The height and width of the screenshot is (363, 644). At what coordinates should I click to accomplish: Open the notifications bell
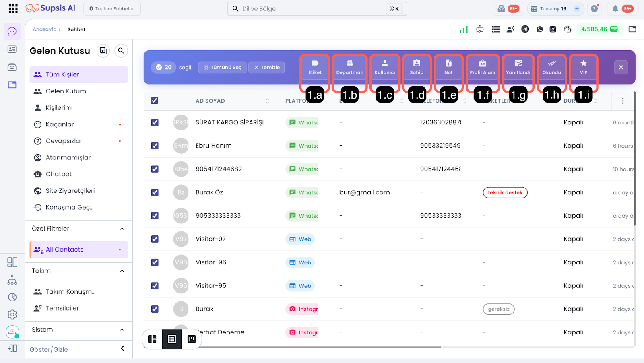click(x=615, y=9)
